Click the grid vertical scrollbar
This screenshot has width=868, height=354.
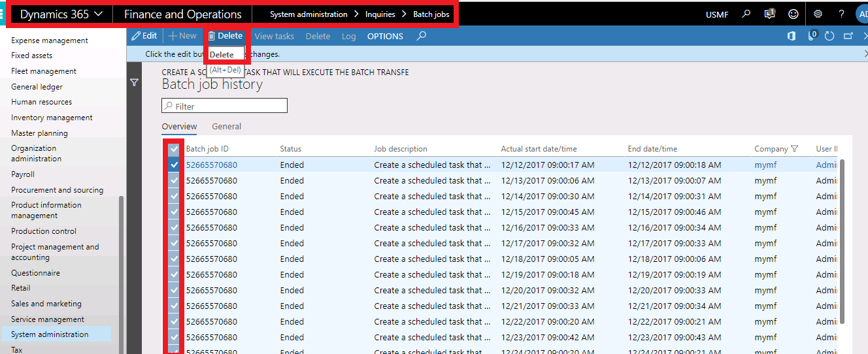point(842,242)
